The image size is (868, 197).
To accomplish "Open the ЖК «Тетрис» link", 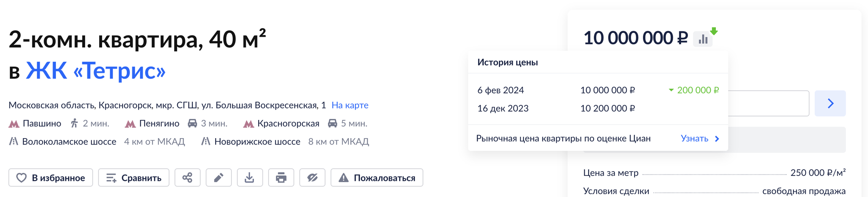I will [x=95, y=70].
